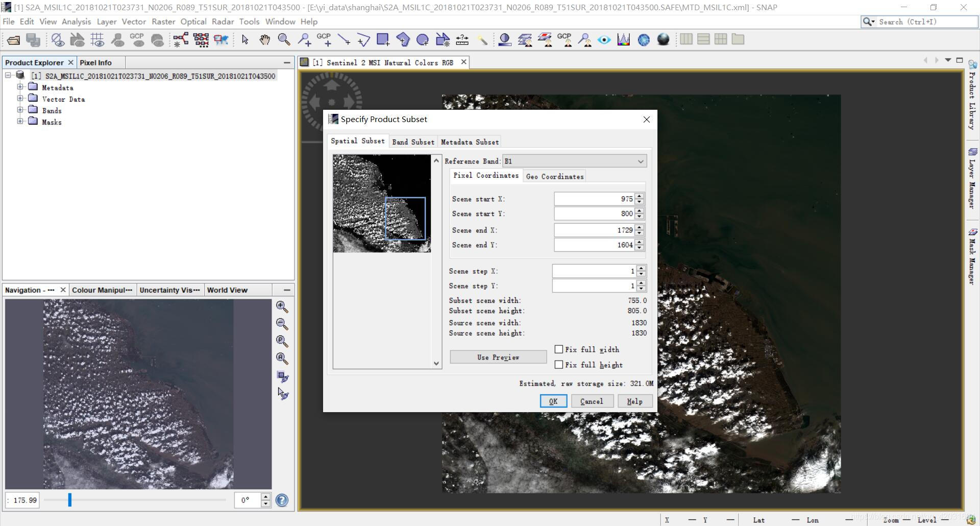Zoom in using navigation panel plus magnifier
Viewport: 980px width, 526px height.
click(x=282, y=306)
